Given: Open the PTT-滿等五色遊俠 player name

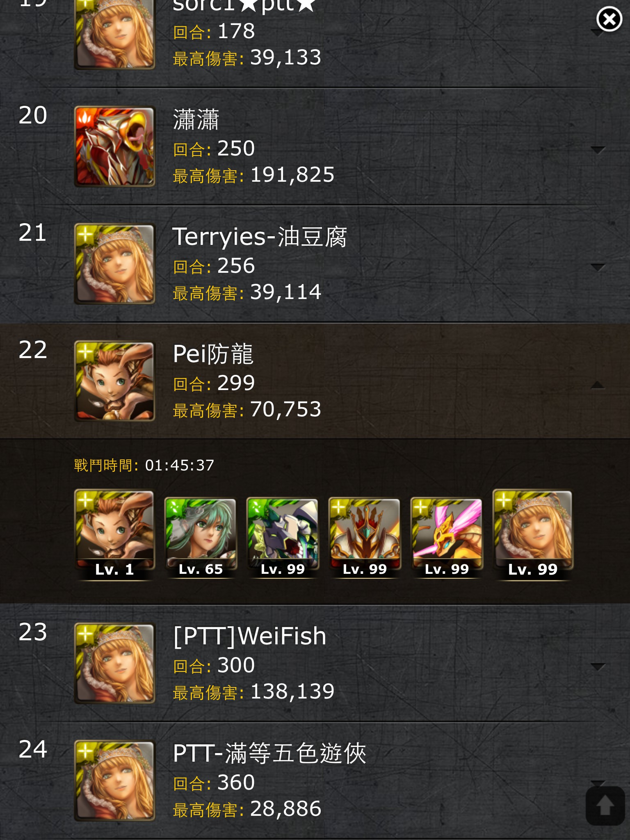Looking at the screenshot, I should [x=269, y=753].
